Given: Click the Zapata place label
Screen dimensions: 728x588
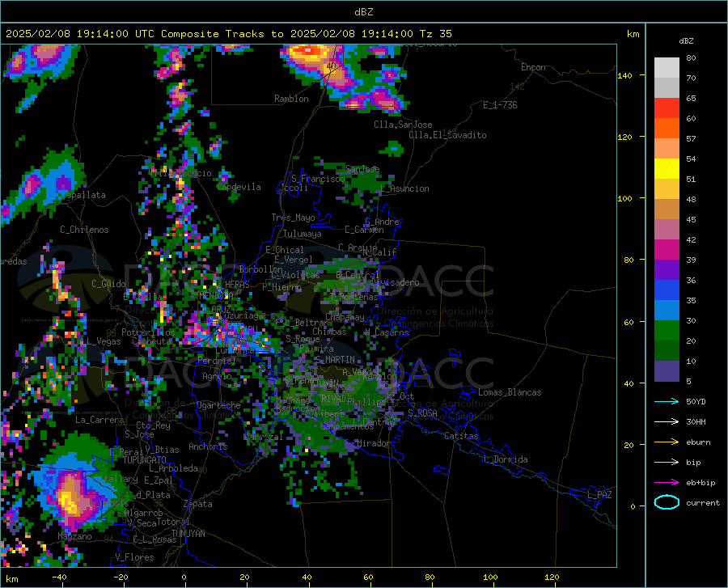Looking at the screenshot, I should 198,504.
